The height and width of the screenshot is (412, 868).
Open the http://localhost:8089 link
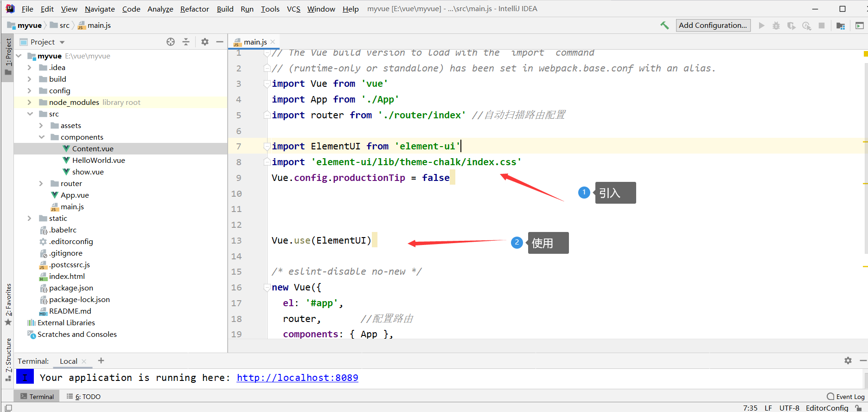pos(297,378)
